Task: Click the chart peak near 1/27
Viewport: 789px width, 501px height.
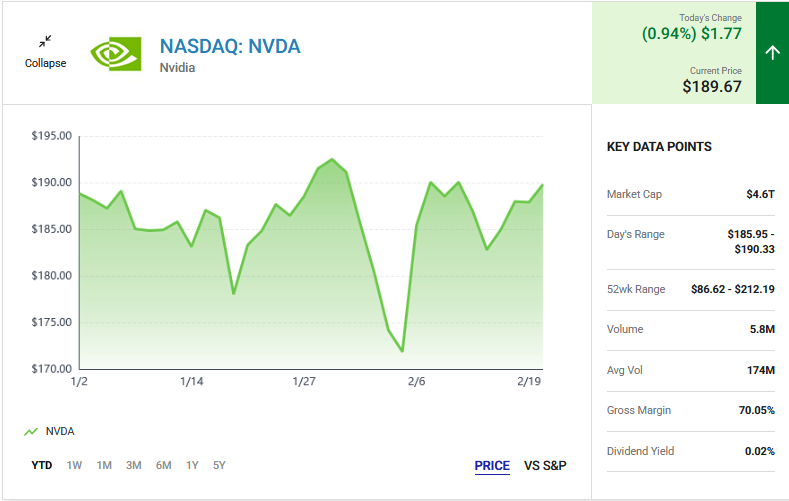Action: pyautogui.click(x=332, y=160)
